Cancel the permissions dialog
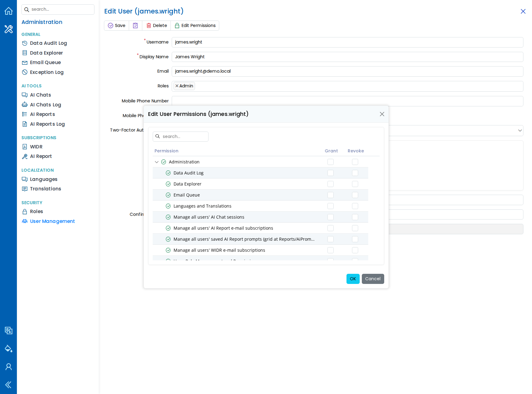This screenshot has width=532, height=394. 373,279
